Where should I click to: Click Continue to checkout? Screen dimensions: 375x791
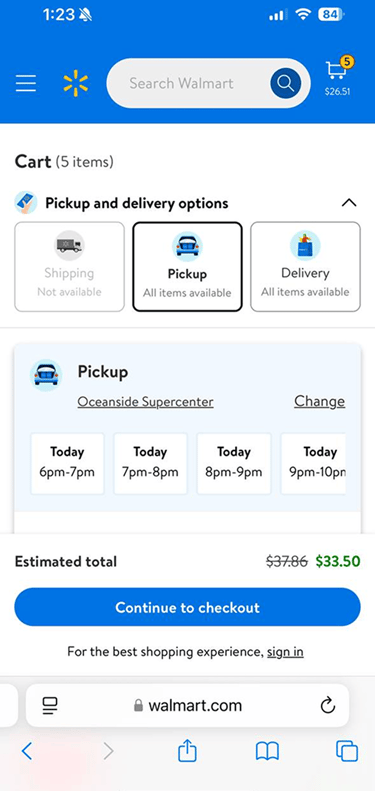coord(187,607)
